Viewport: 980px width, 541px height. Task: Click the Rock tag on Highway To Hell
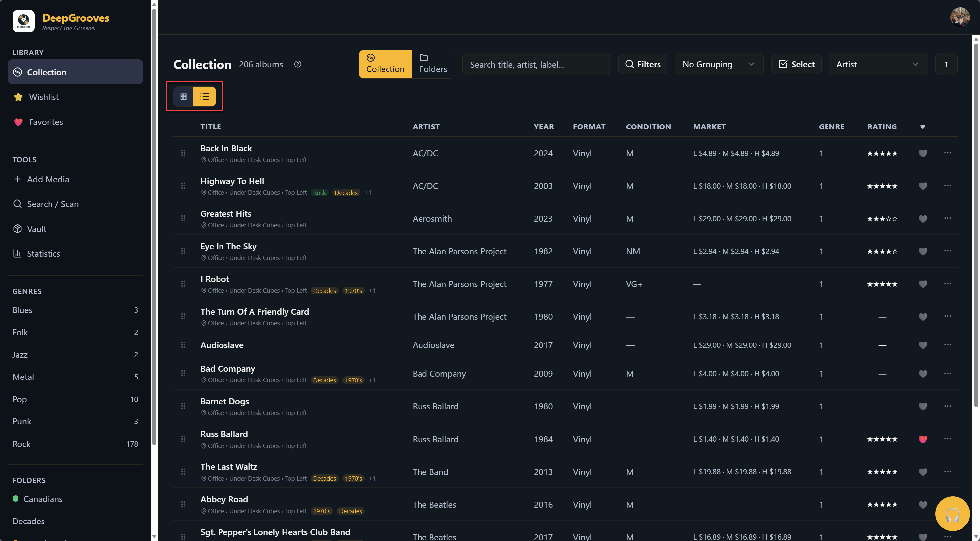coord(319,193)
